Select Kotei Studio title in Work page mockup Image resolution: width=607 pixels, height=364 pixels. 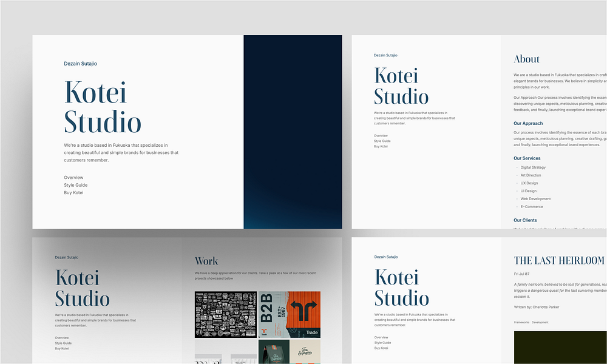(82, 288)
